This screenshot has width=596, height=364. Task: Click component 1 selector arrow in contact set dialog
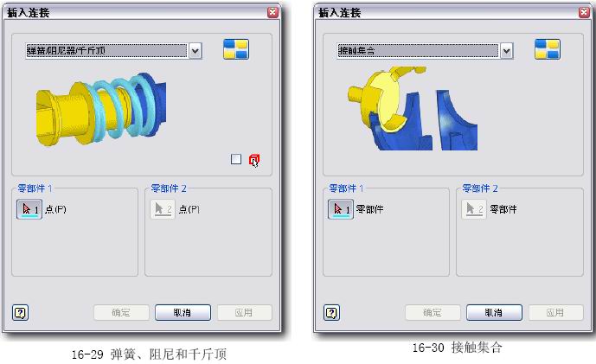[341, 209]
